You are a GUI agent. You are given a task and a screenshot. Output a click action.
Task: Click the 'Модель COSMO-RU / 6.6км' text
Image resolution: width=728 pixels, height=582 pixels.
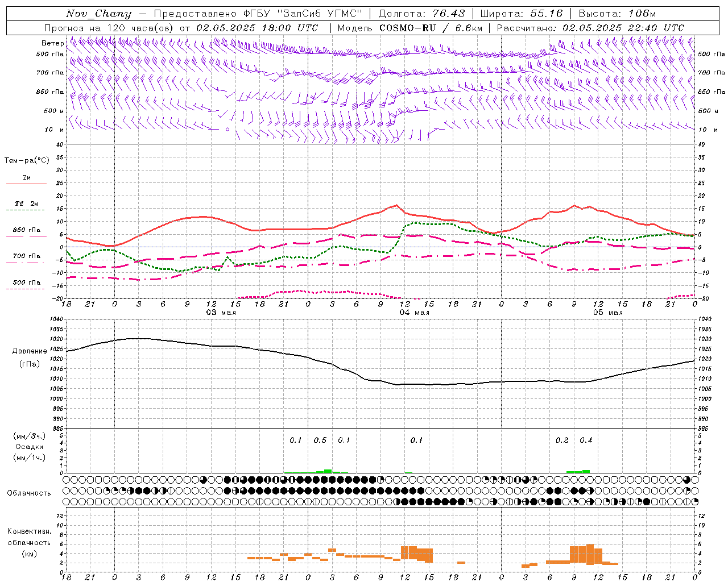(x=410, y=28)
